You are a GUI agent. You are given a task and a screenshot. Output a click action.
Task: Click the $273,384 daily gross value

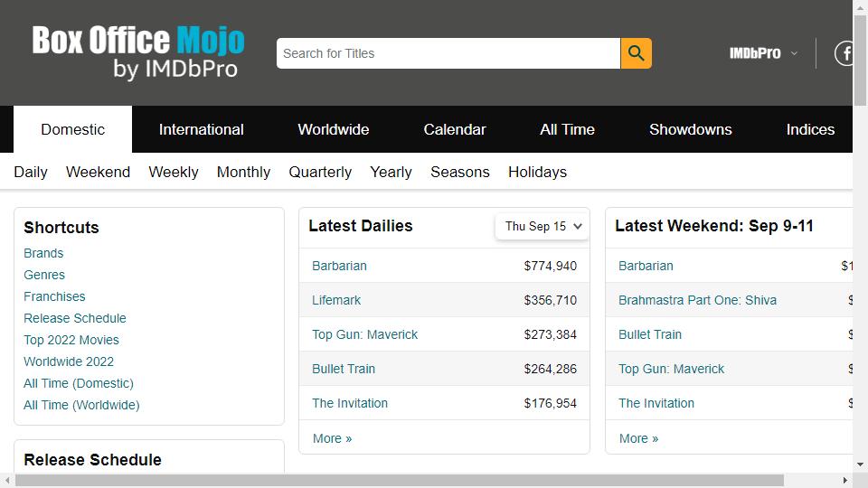coord(551,334)
